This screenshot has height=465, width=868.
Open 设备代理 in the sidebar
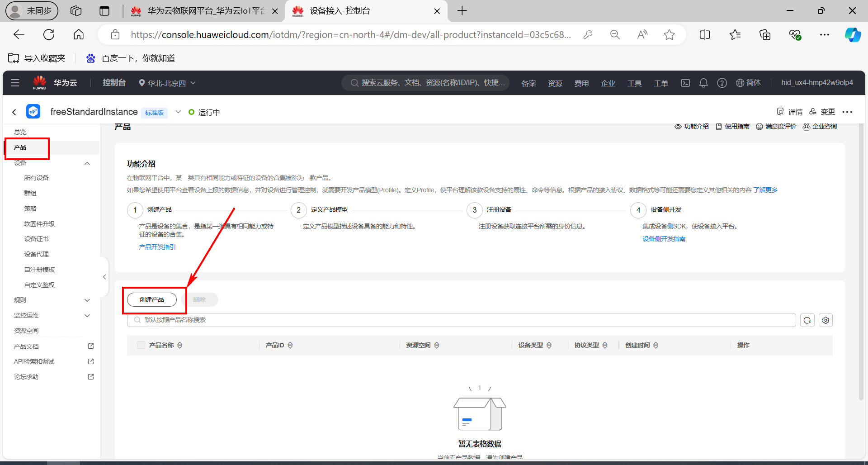point(36,254)
